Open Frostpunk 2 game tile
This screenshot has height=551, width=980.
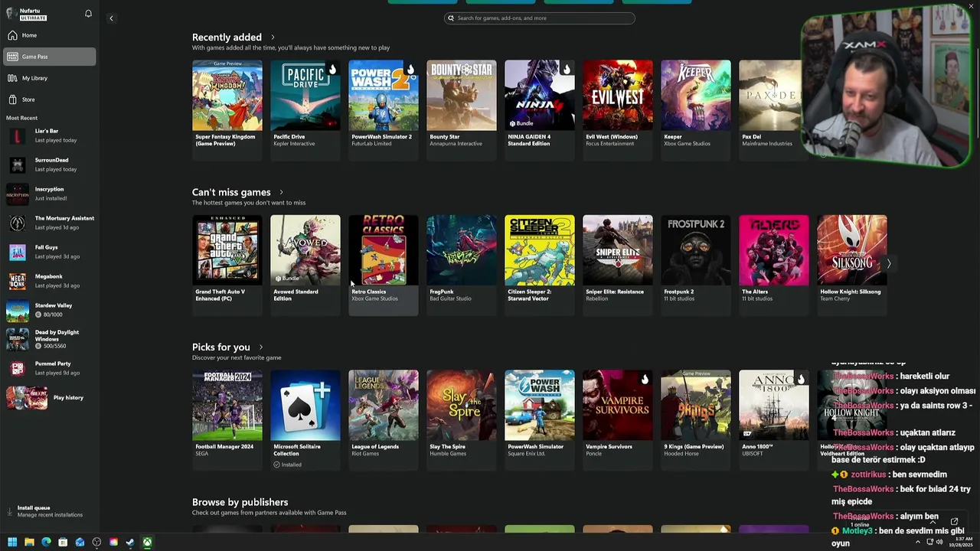click(x=696, y=265)
